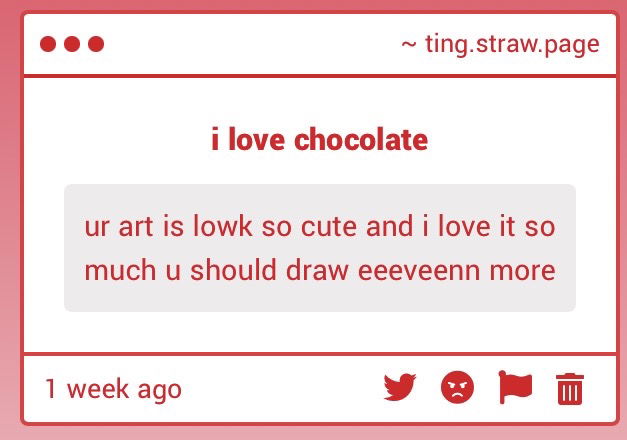Open the ting.straw.page link
This screenshot has width=627, height=440.
pyautogui.click(x=511, y=45)
